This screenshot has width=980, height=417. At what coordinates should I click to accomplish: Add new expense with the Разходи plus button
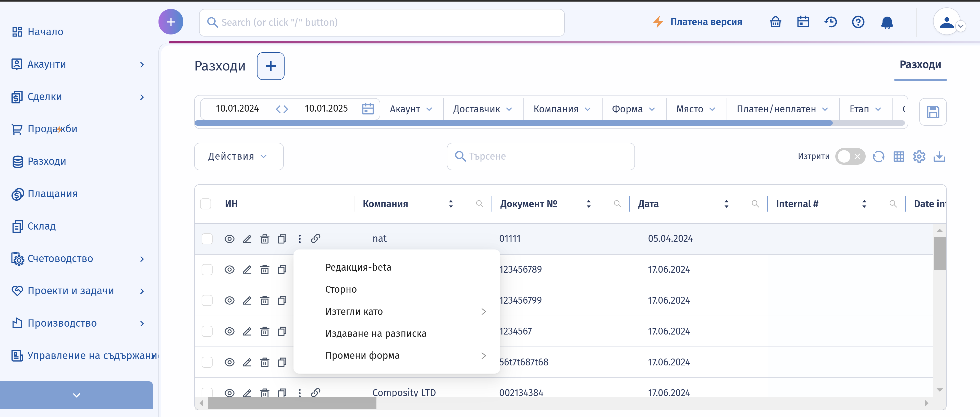271,66
